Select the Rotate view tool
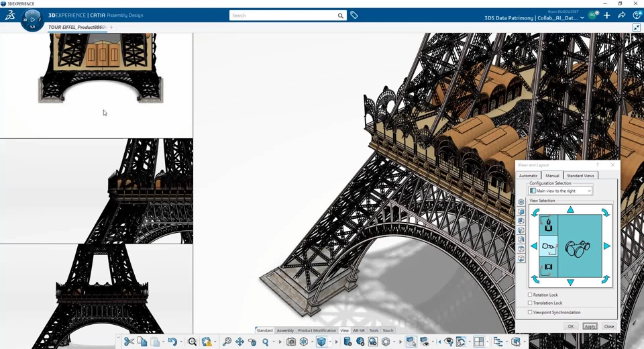Viewport: 644px width, 349px height. pyautogui.click(x=252, y=342)
